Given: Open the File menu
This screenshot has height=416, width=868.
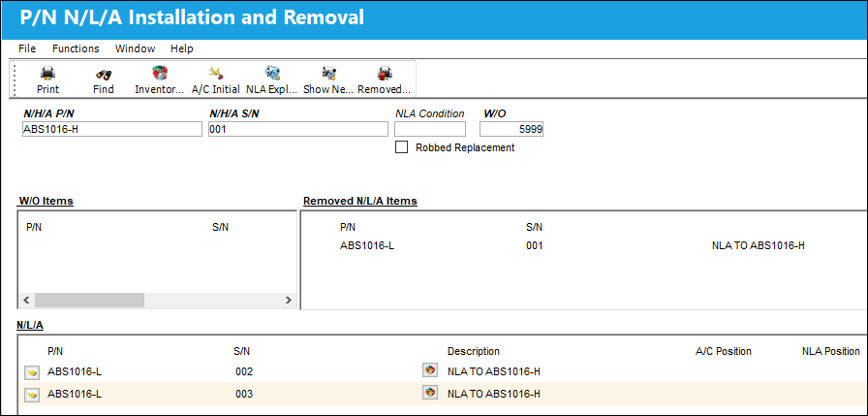Looking at the screenshot, I should click(x=27, y=48).
